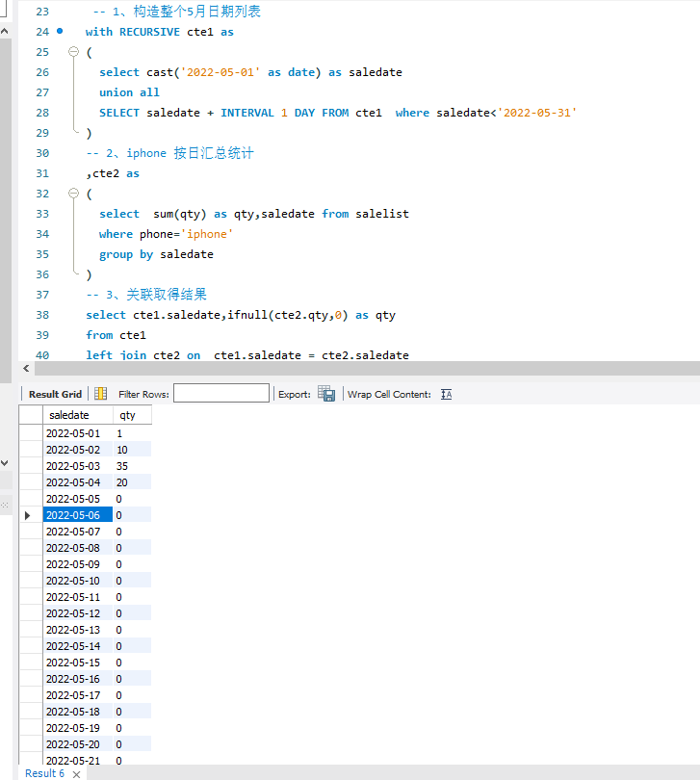Click the row header of 2022-05-09 row

pos(31,564)
